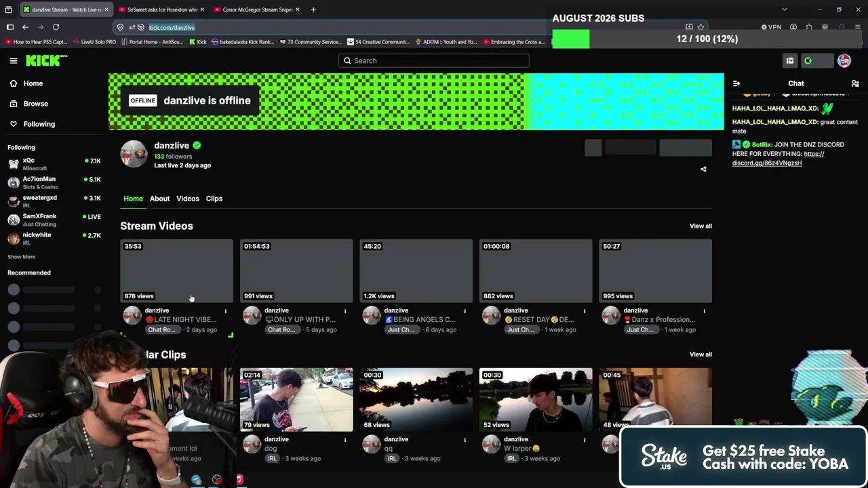Image resolution: width=868 pixels, height=488 pixels.
Task: Open the user profile avatar menu
Action: pos(844,61)
